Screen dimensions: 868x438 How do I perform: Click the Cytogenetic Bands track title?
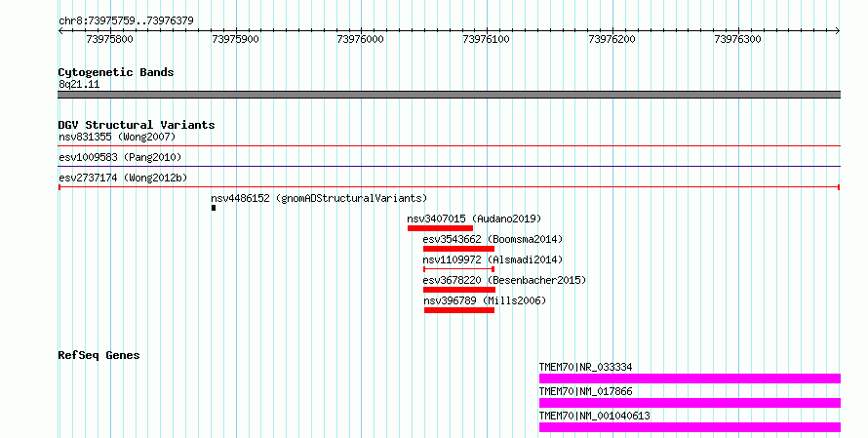coord(116,72)
